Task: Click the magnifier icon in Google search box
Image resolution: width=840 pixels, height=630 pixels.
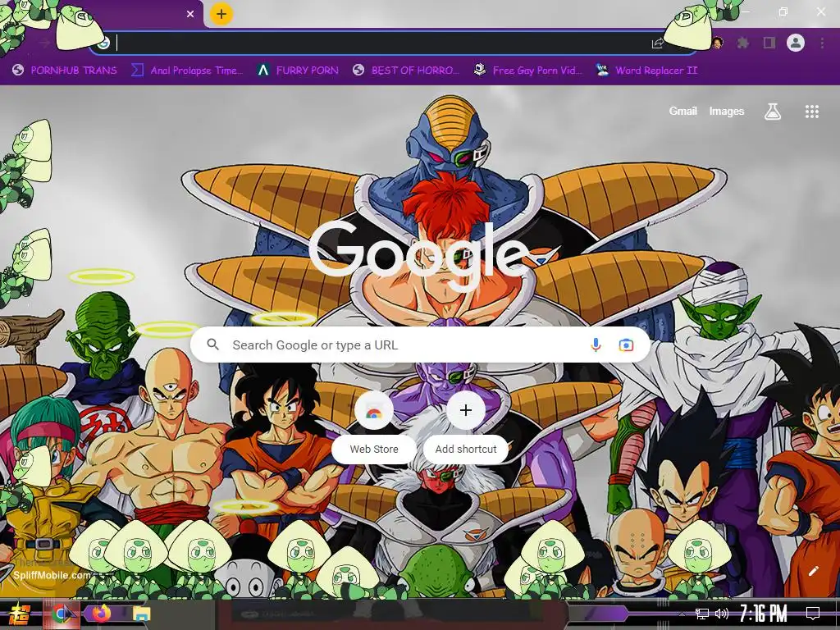Action: [212, 345]
